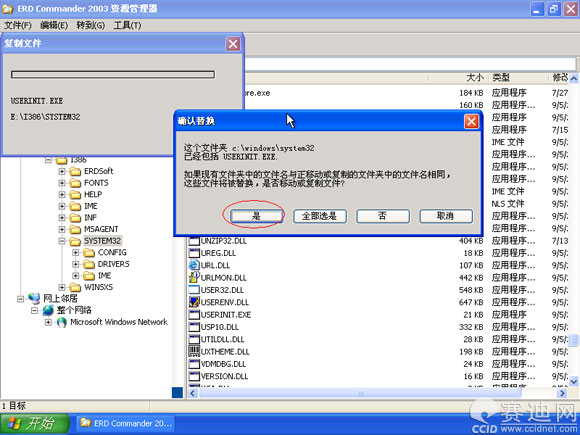
Task: Click the URL.DLL file icon
Action: coord(194,265)
